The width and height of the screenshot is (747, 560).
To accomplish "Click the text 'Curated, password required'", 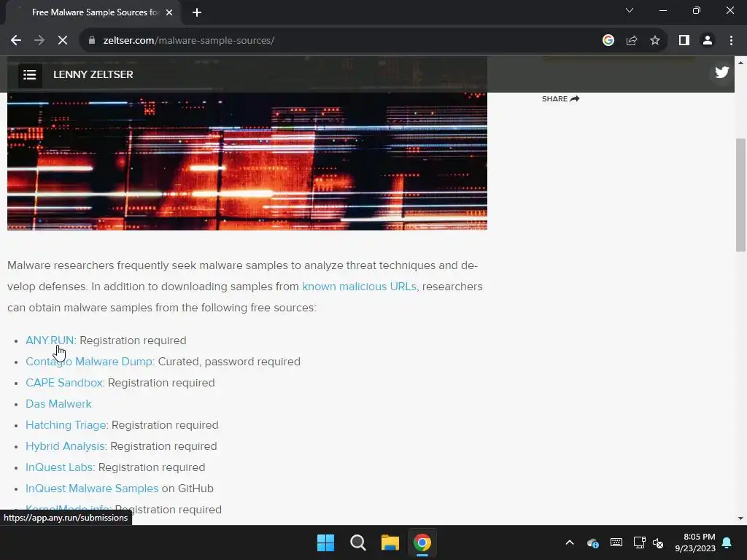I will tap(229, 362).
